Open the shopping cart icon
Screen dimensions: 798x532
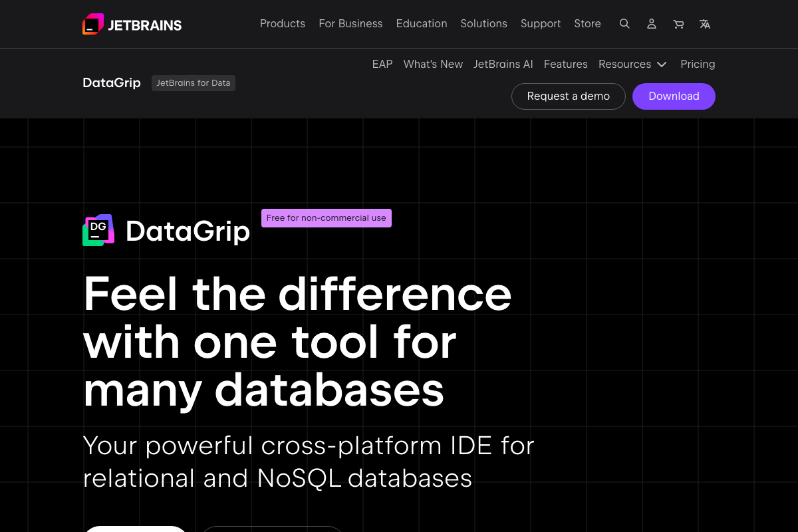coord(678,24)
